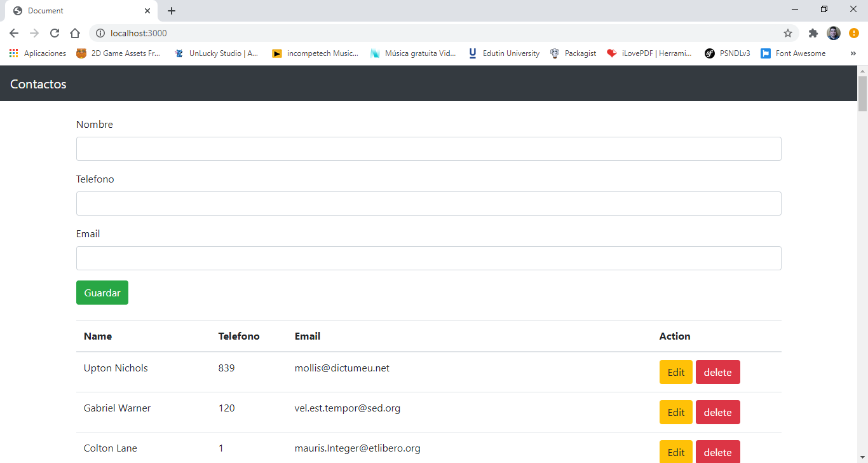Expand hidden bookmarks with the chevron
This screenshot has width=868, height=463.
pos(853,53)
